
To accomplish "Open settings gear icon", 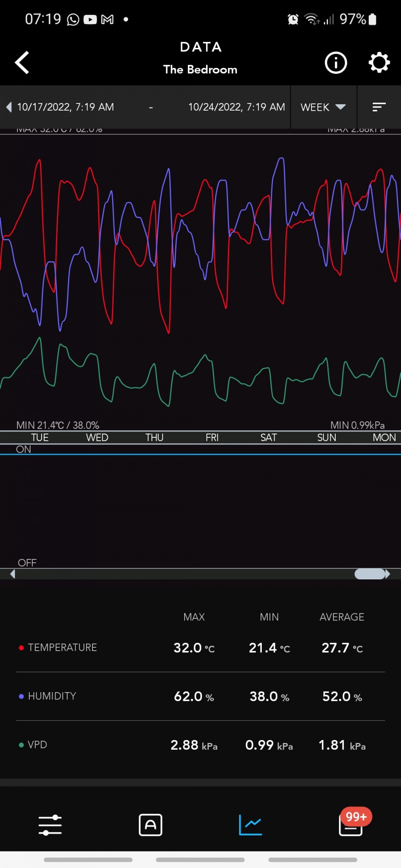I will click(379, 63).
